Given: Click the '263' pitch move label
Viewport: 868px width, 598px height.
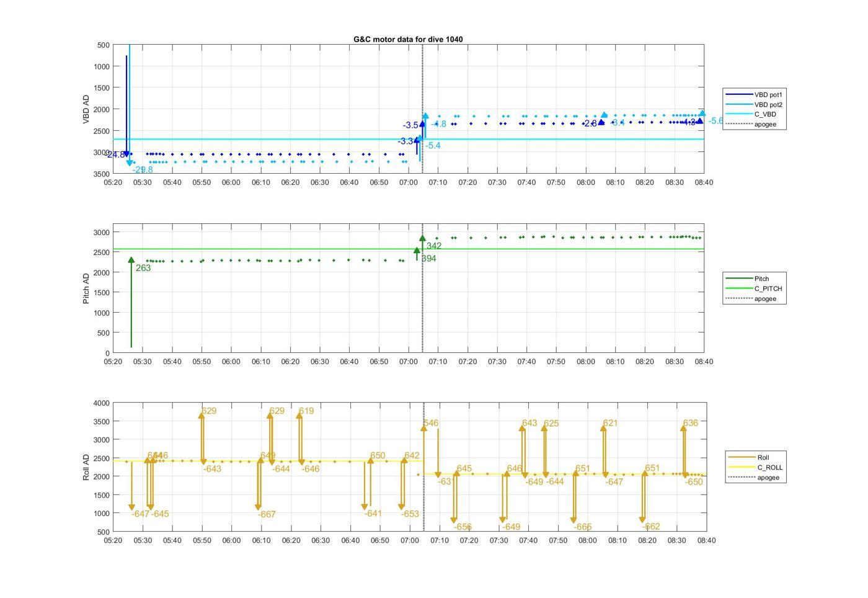Looking at the screenshot, I should 143,268.
